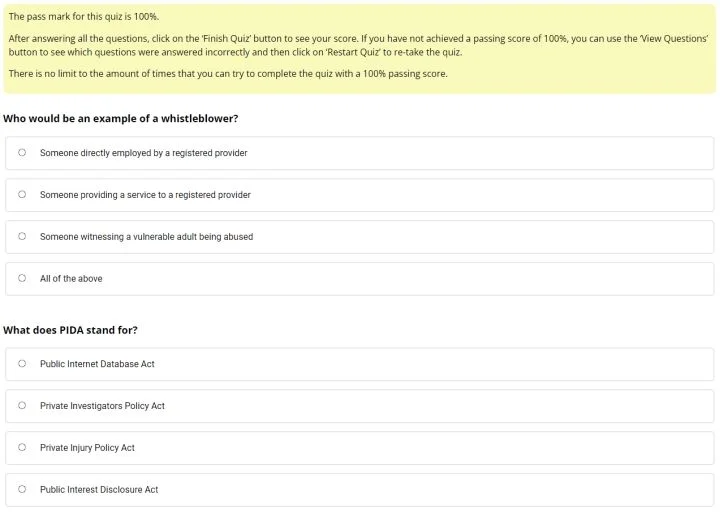This screenshot has width=720, height=512.
Task: Choose the 'Private Investigators Policy Act' radio button
Action: coord(22,406)
